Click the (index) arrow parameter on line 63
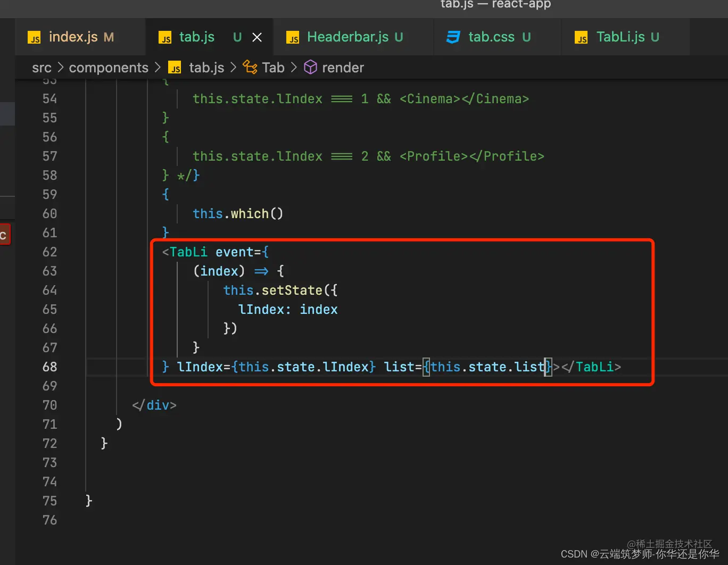This screenshot has width=728, height=565. [x=219, y=271]
